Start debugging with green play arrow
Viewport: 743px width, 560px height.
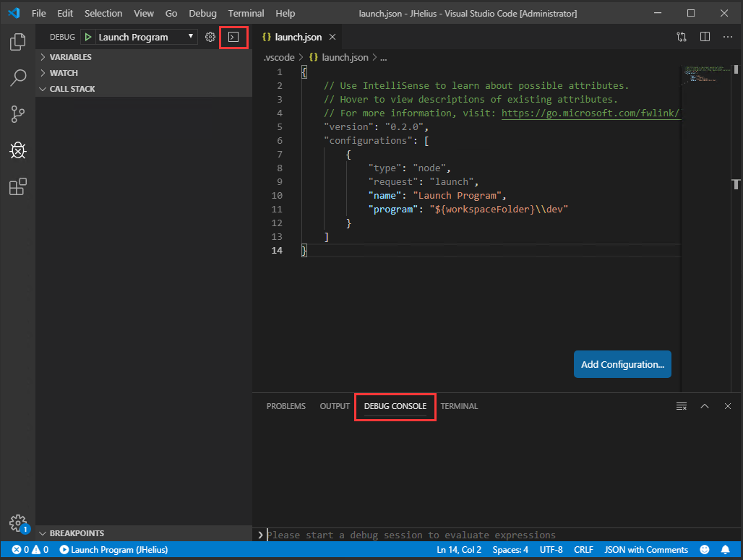pyautogui.click(x=87, y=37)
